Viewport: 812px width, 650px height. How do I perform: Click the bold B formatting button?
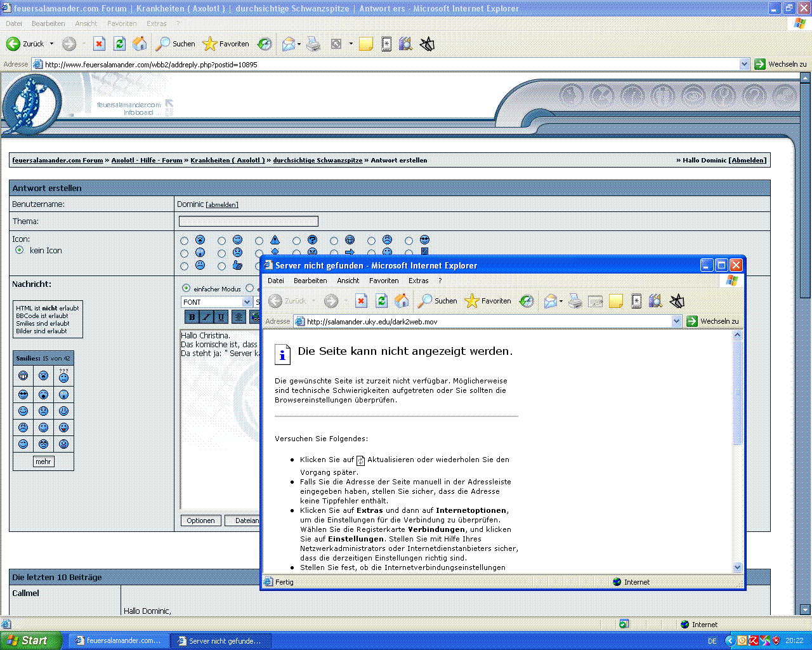point(192,317)
